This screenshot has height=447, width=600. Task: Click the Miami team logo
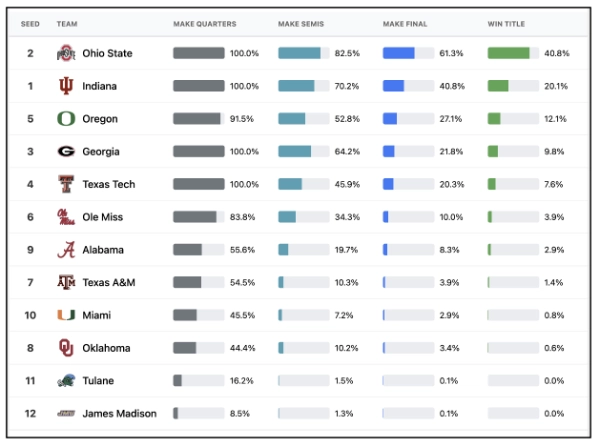pyautogui.click(x=66, y=315)
